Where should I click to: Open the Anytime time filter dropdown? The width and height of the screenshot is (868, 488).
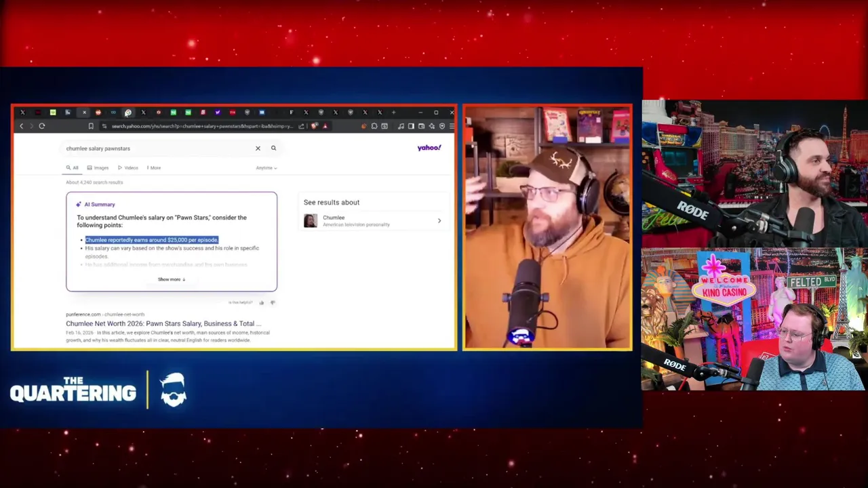[x=267, y=167]
